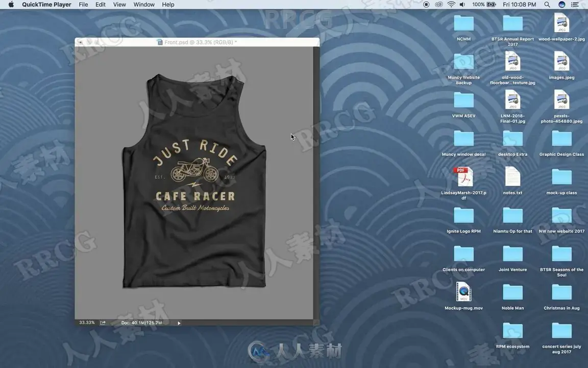Open the Edit menu
Screen dimensions: 588x368
click(100, 5)
